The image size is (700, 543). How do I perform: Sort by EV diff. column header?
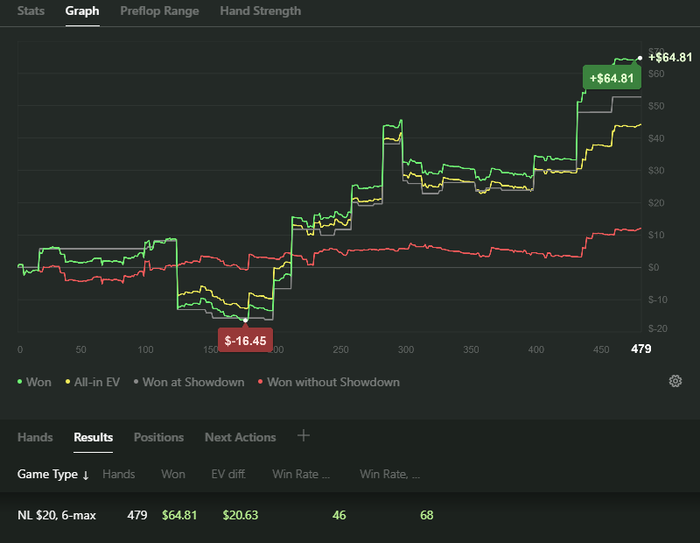pyautogui.click(x=229, y=474)
